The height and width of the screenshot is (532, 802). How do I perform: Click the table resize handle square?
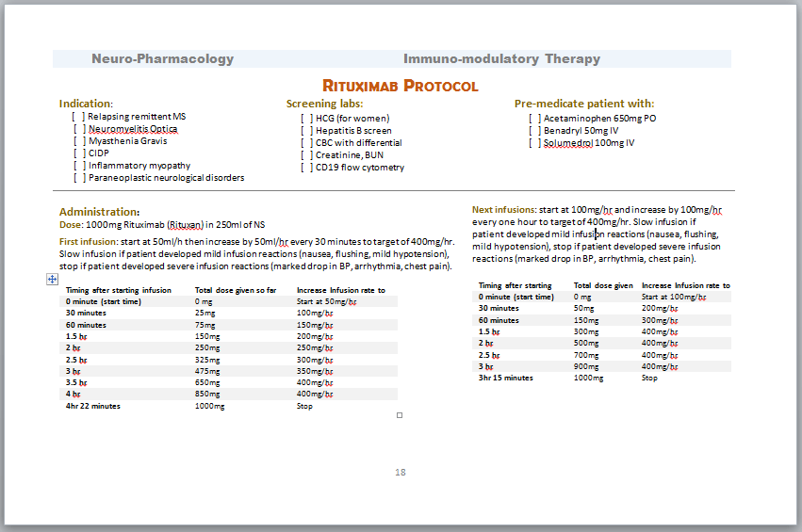[x=401, y=414]
